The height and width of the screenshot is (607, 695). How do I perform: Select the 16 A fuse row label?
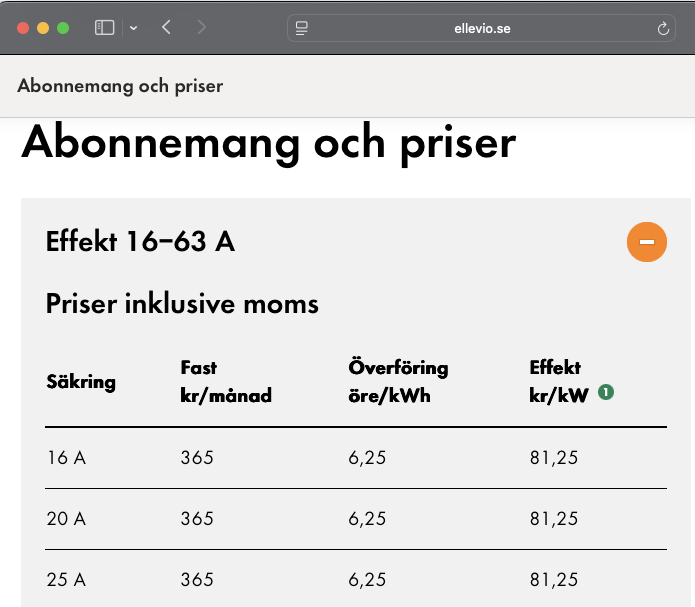click(67, 458)
